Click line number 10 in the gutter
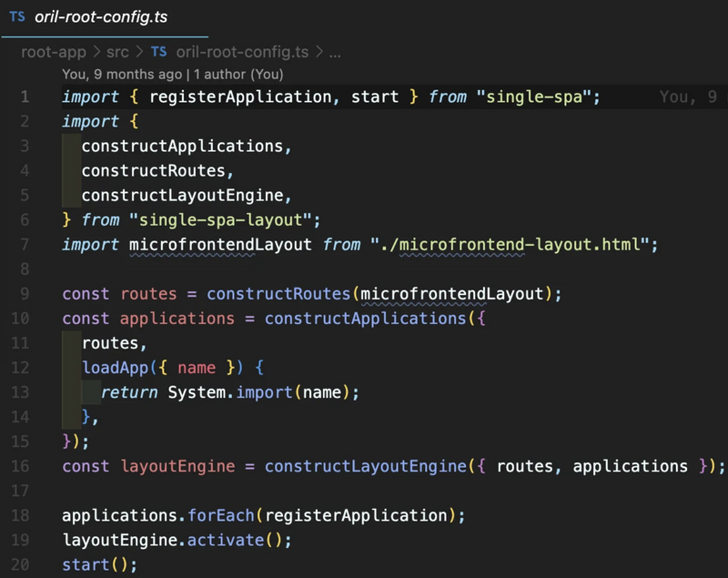 [x=20, y=319]
